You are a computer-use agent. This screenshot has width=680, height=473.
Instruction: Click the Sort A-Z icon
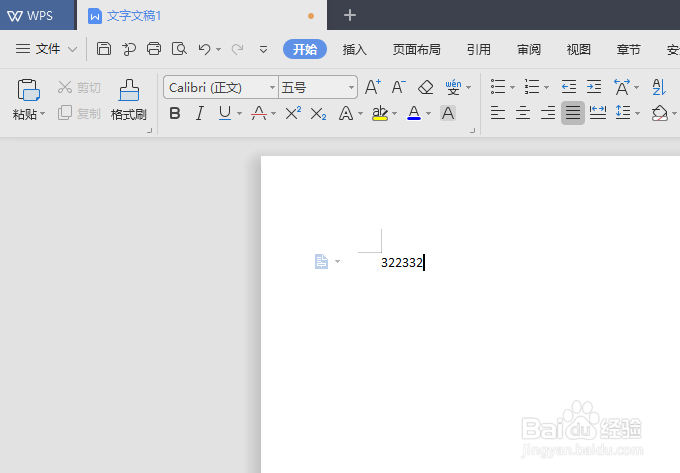[659, 87]
